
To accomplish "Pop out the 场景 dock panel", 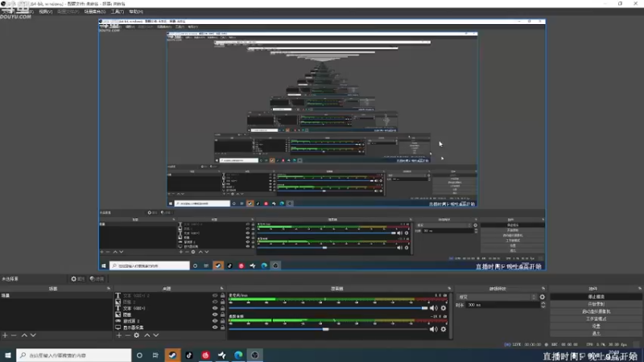I will point(109,289).
